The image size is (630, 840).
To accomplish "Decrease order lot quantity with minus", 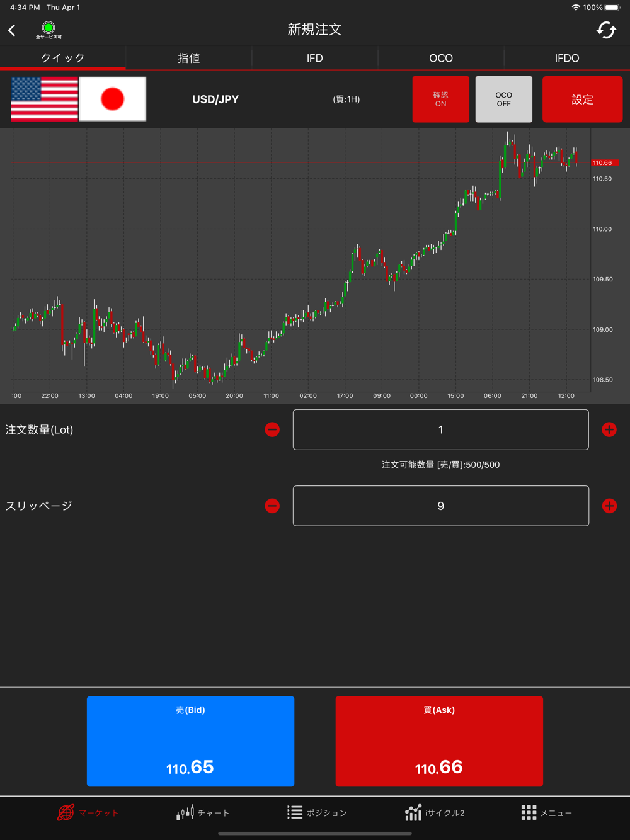I will pos(272,429).
